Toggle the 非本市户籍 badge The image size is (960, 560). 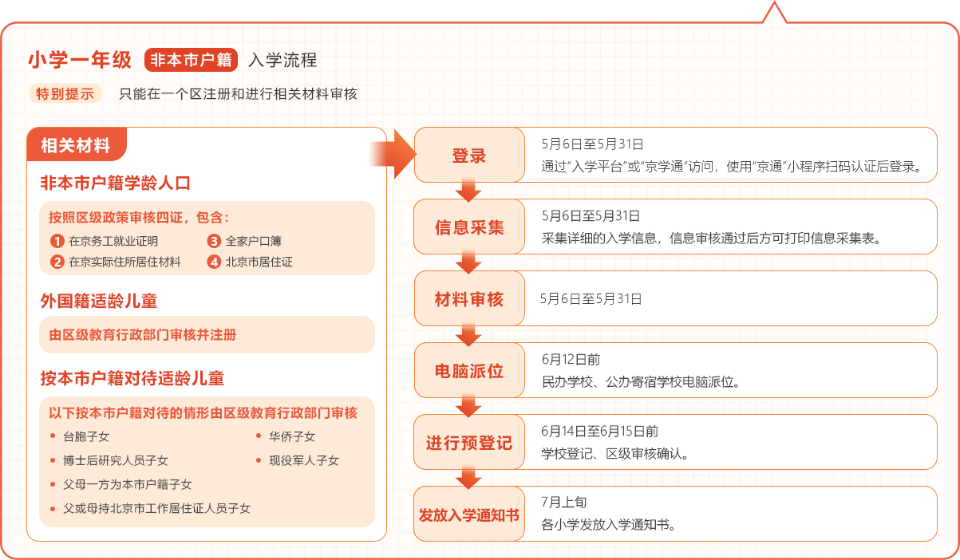192,58
